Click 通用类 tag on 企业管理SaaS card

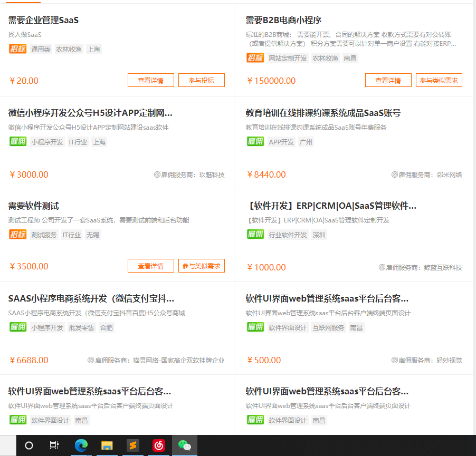(x=41, y=49)
